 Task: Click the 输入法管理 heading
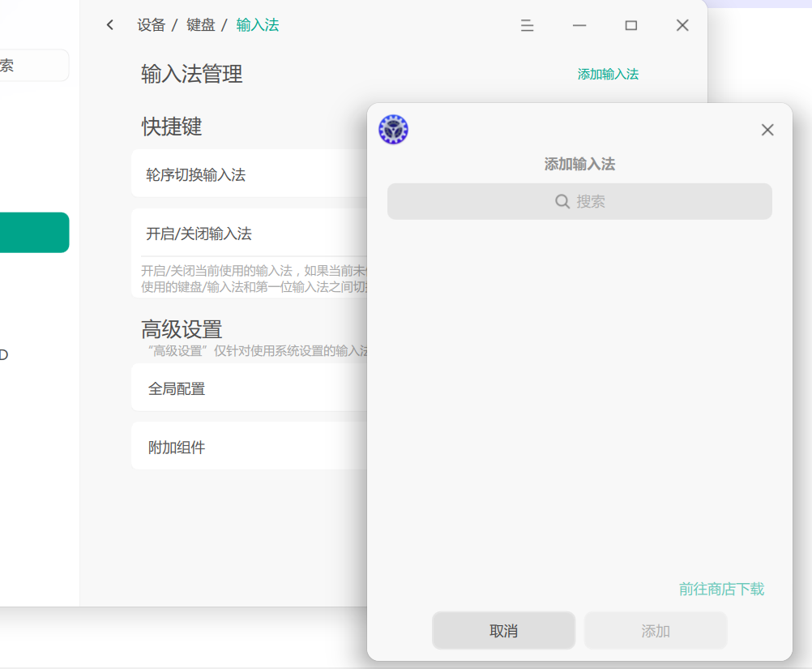click(x=191, y=74)
